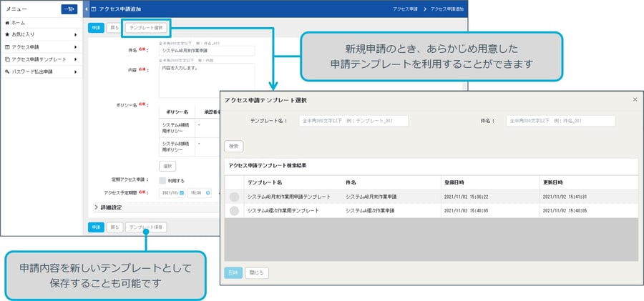644x301 pixels.
Task: Click the テンプレート保存 button at the bottom
Action: pos(146,227)
